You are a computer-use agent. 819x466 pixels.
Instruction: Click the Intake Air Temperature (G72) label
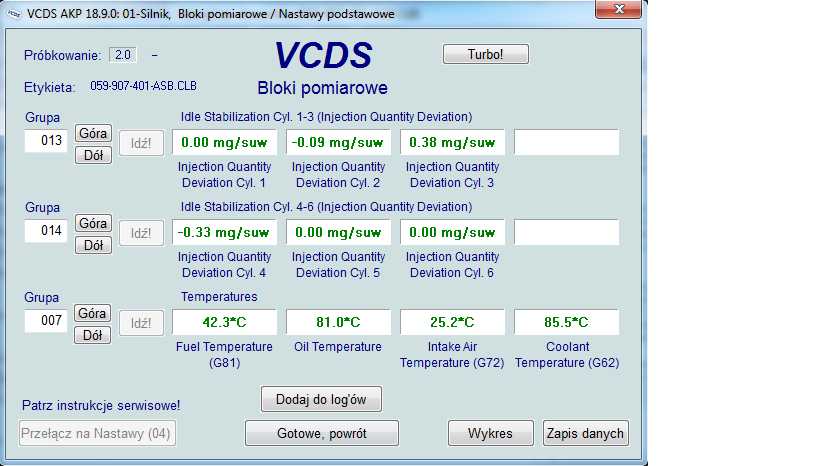click(452, 355)
